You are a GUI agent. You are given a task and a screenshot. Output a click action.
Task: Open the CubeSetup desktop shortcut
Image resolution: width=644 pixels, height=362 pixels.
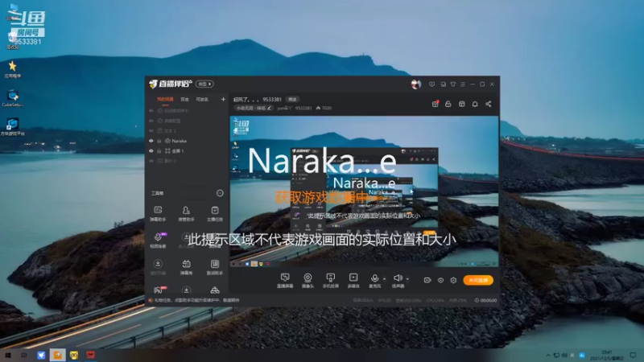tap(13, 99)
